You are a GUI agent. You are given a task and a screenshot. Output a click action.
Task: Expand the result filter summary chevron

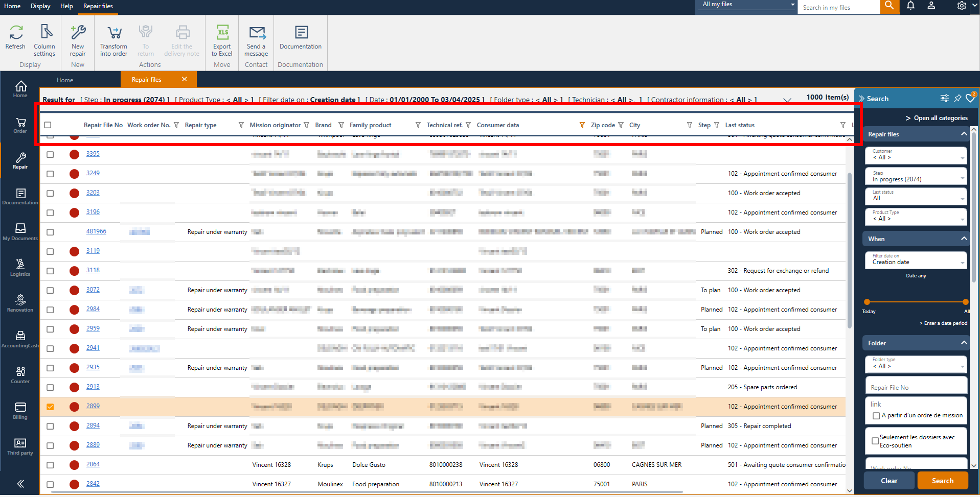787,100
